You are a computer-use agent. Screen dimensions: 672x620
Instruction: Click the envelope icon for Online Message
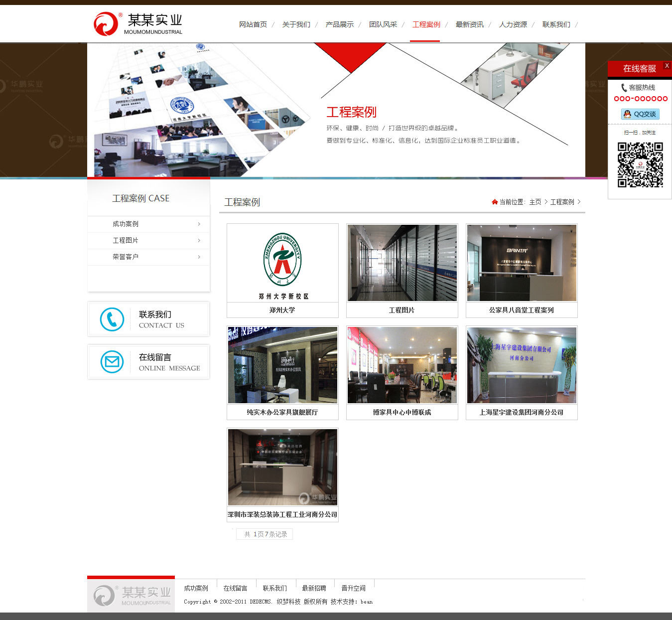[x=112, y=362]
